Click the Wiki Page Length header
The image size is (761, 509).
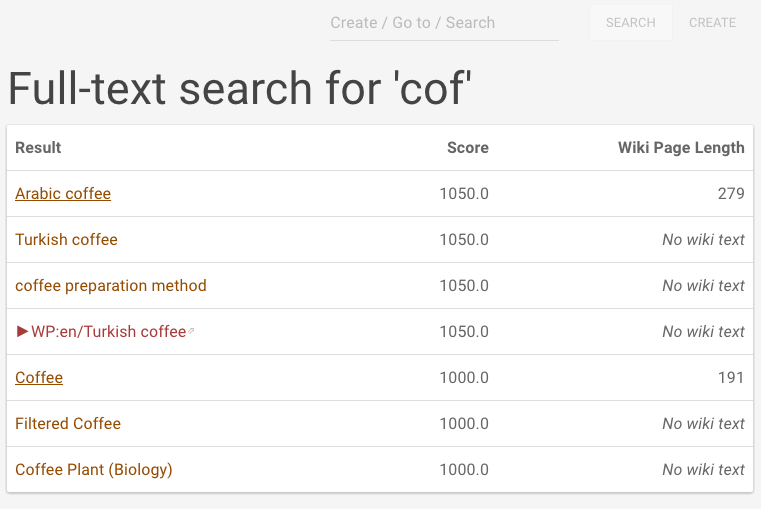pos(681,148)
